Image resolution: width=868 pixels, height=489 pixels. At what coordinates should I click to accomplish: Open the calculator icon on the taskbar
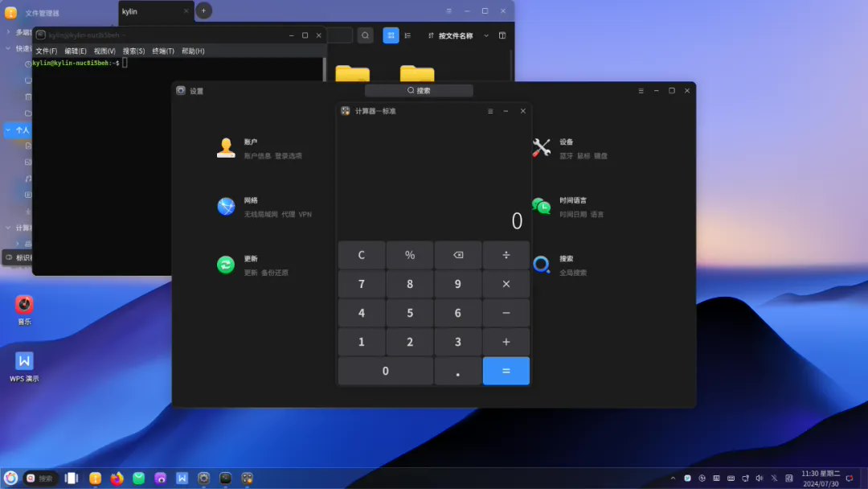(x=247, y=478)
